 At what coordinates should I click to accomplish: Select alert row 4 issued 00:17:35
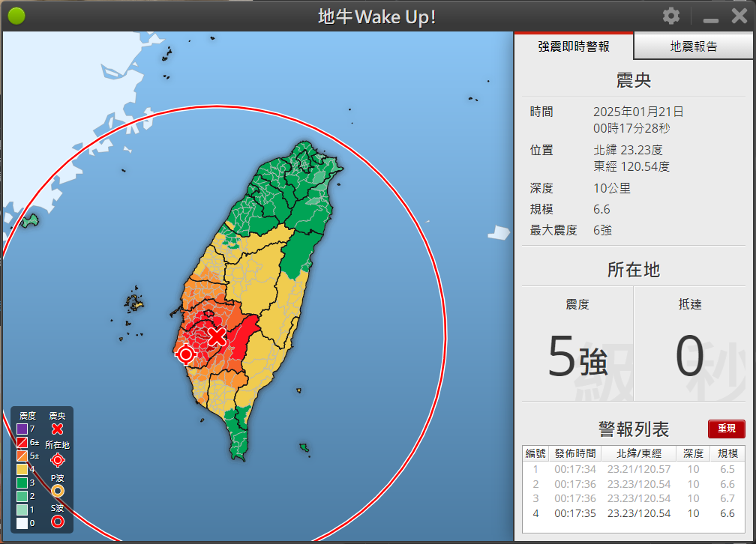click(x=634, y=513)
